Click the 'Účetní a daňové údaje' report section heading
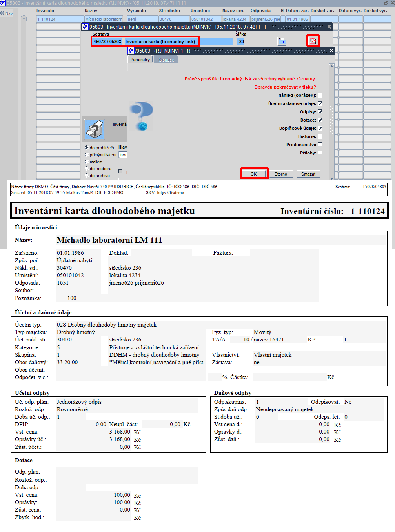The height and width of the screenshot is (532, 395). tap(43, 312)
